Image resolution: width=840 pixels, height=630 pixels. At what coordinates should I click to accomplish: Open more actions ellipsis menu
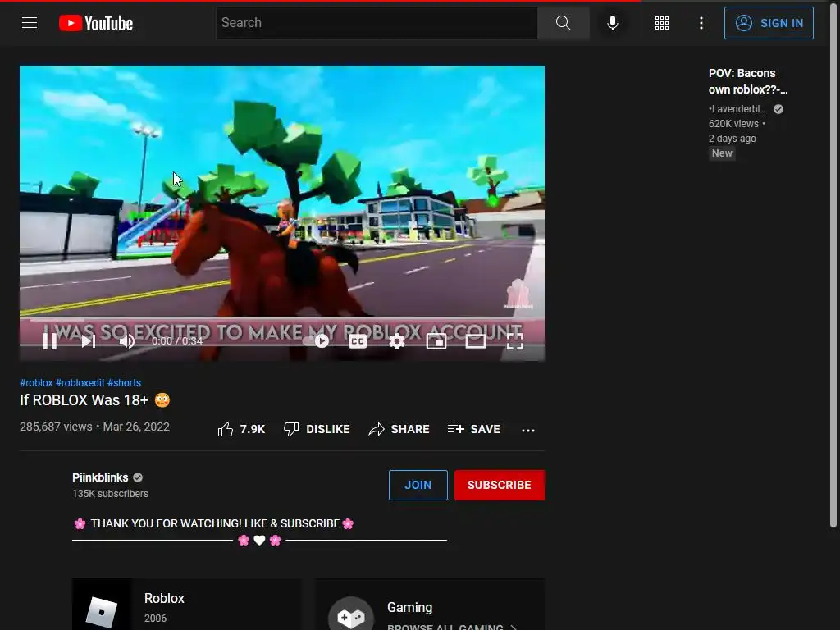click(x=528, y=430)
